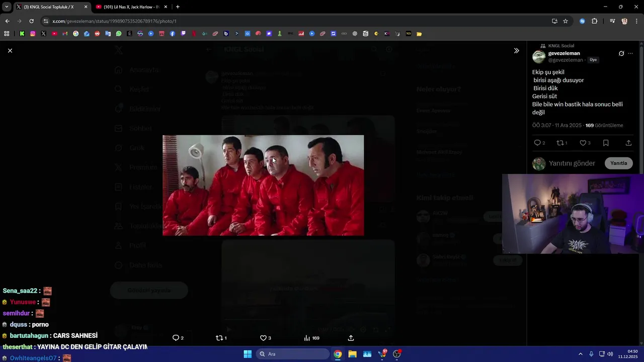Select the 169 Görüntüleme view count

604,125
